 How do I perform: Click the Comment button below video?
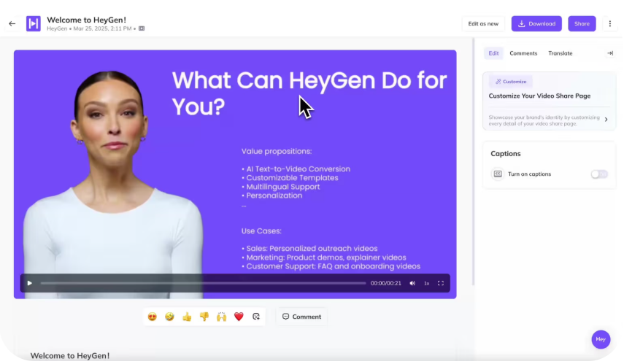(x=301, y=317)
